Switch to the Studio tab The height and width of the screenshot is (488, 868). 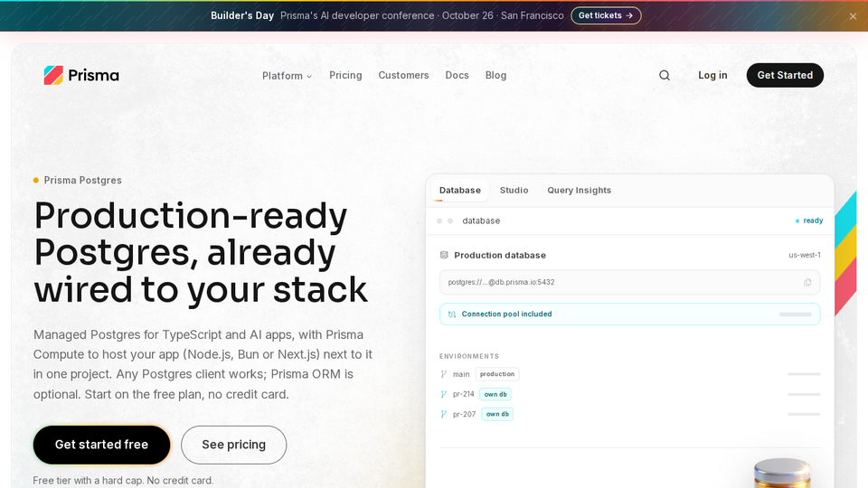pyautogui.click(x=514, y=191)
